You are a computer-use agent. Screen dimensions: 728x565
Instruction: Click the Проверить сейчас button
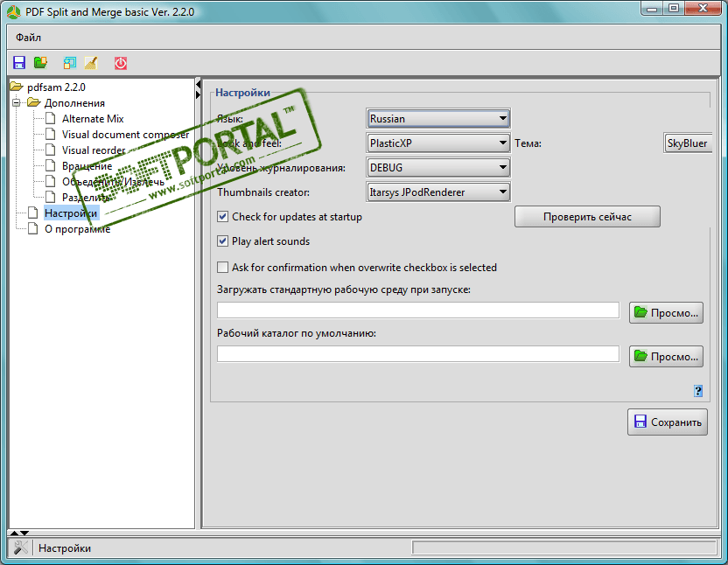tap(587, 217)
